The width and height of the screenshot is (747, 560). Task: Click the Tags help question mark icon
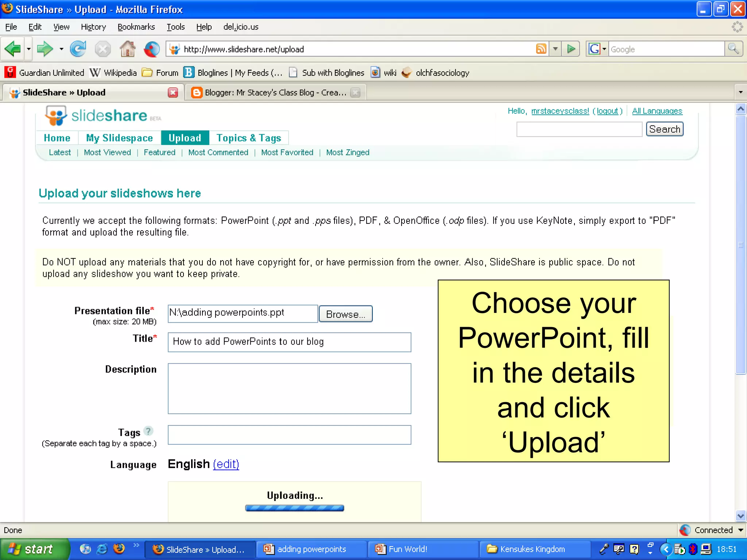pyautogui.click(x=148, y=431)
